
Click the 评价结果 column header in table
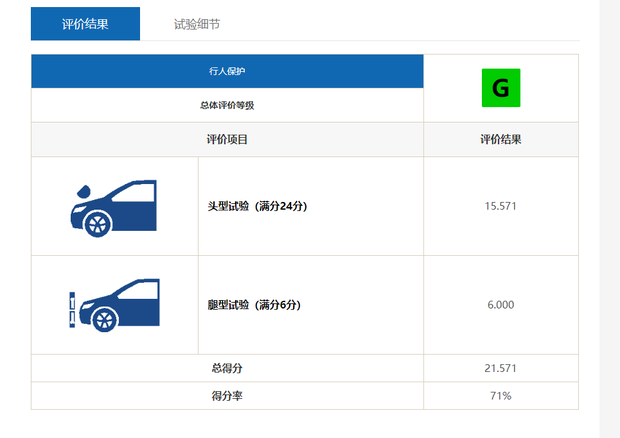coord(500,139)
